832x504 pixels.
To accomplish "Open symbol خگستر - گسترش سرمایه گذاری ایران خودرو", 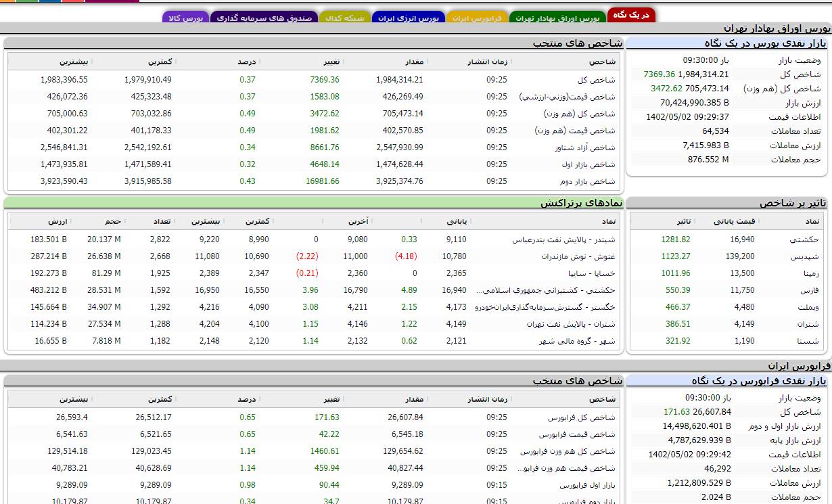I will [545, 307].
